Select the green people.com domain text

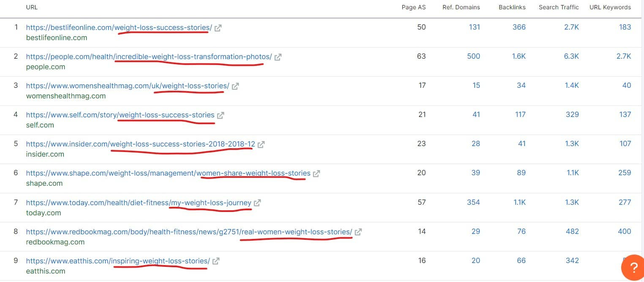point(46,67)
